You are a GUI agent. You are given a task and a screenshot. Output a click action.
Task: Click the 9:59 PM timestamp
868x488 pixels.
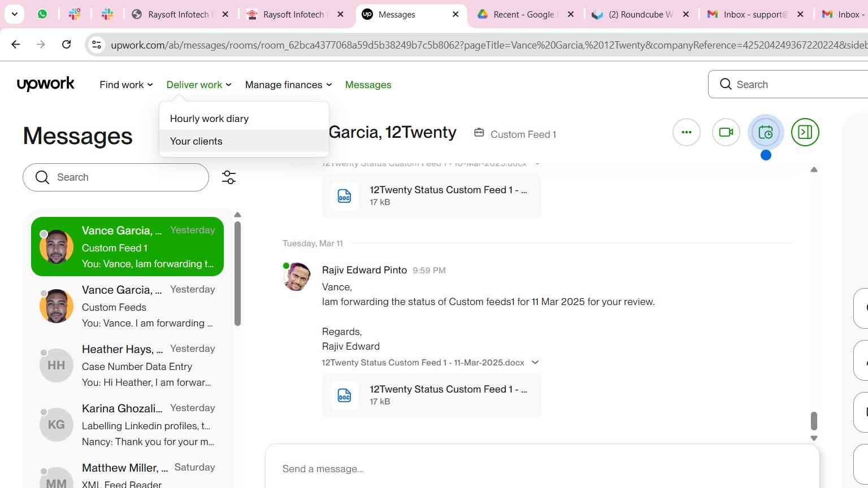(429, 271)
